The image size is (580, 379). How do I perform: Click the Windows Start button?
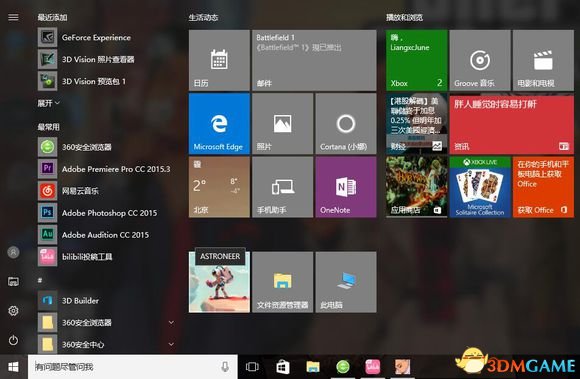(13, 367)
